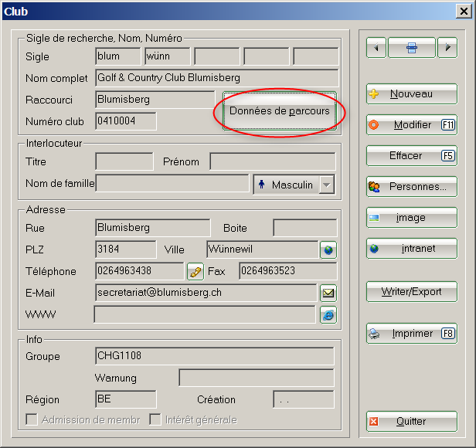Click the Nouveau button
The image size is (476, 448).
pos(412,94)
